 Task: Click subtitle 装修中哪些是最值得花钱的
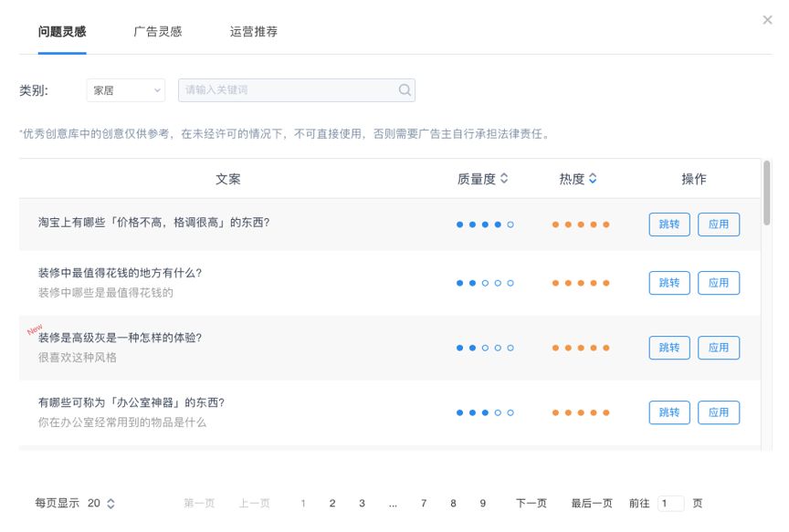click(106, 293)
